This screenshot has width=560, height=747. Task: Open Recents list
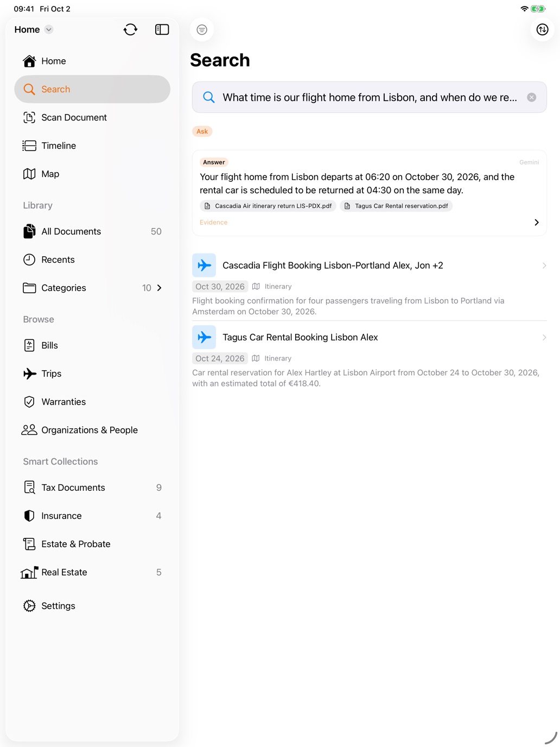click(92, 259)
